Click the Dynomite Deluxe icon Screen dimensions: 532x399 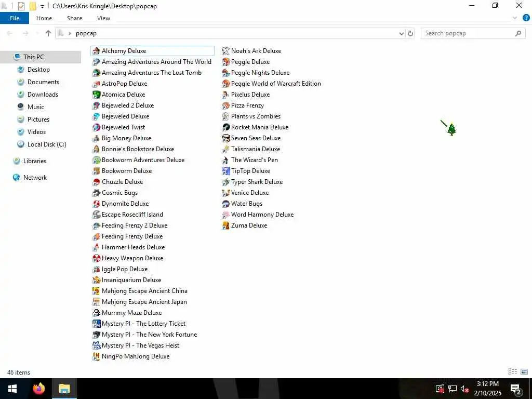pyautogui.click(x=96, y=204)
